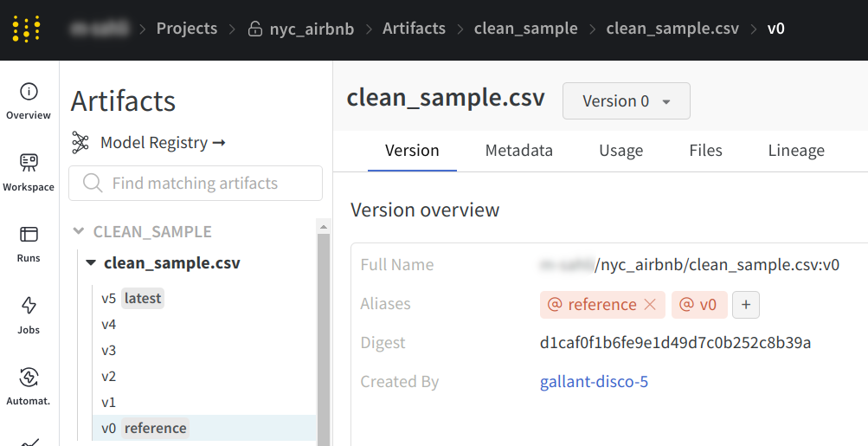Click the Weights & Biases logo
The width and height of the screenshot is (868, 446).
tap(26, 29)
